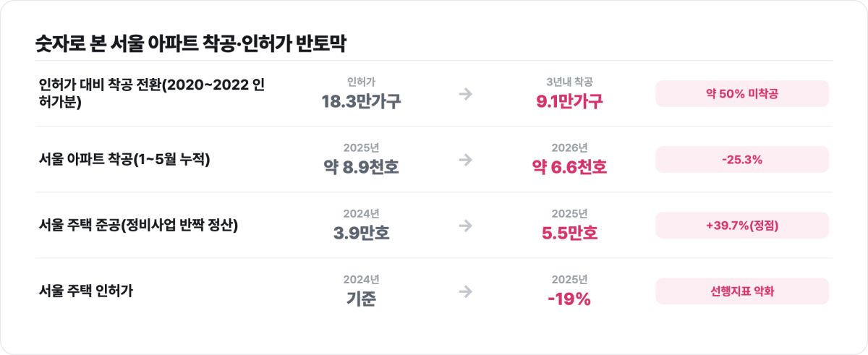Select the row label 서울 아파트 착공(1~5월 누적)
868x355 pixels.
124,160
